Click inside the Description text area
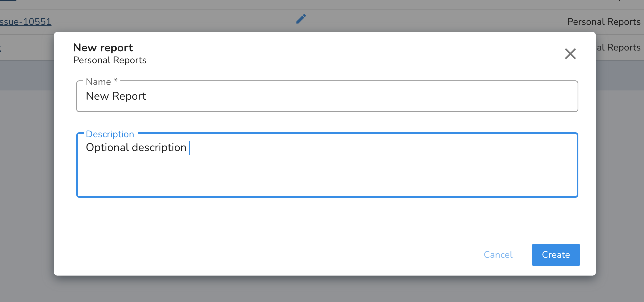Viewport: 644px width, 302px height. coord(327,165)
